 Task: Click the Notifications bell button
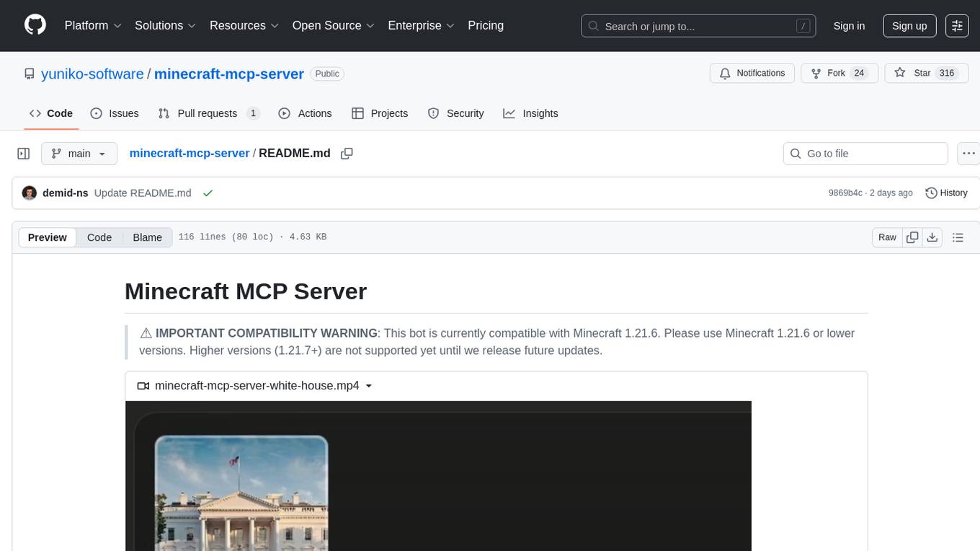pos(752,74)
